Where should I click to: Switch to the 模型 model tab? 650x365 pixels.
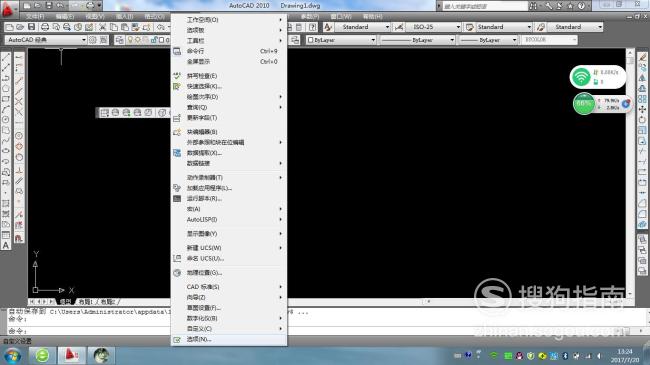(65, 302)
